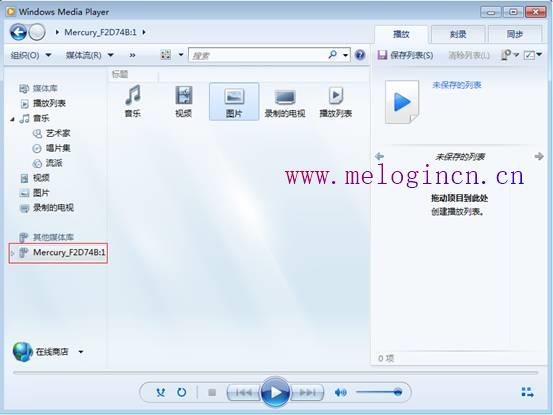Image resolution: width=553 pixels, height=415 pixels.
Task: Open the 录制的电视 recorded TV icon
Action: tap(285, 101)
